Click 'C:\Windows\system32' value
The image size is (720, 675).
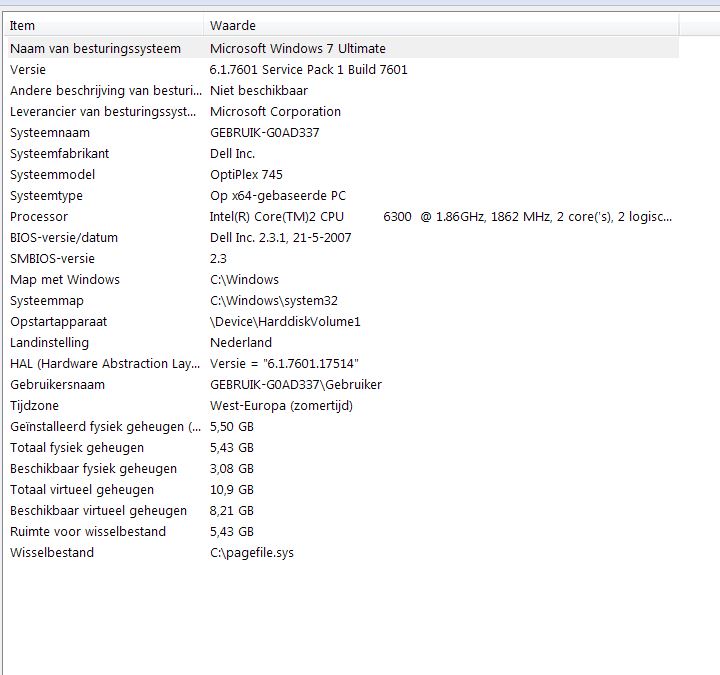[274, 301]
